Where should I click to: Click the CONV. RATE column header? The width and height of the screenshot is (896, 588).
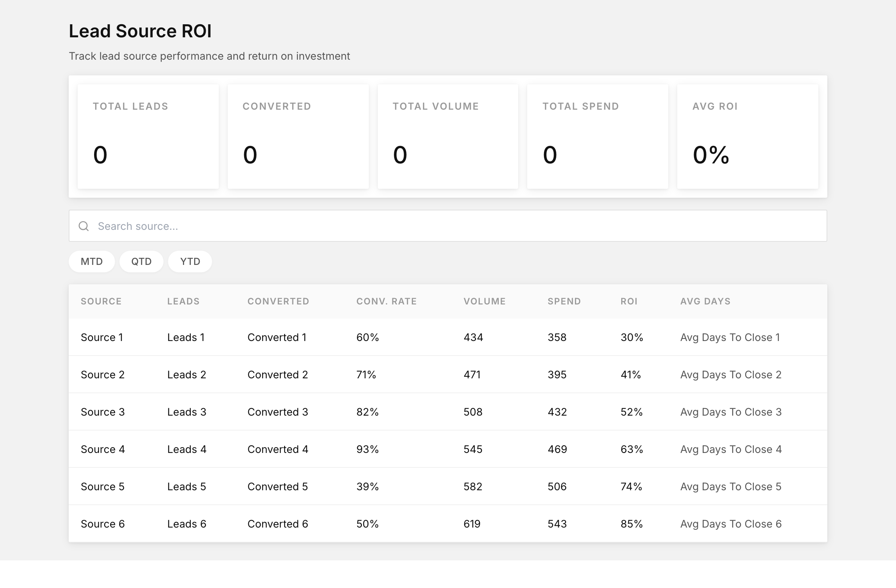387,301
